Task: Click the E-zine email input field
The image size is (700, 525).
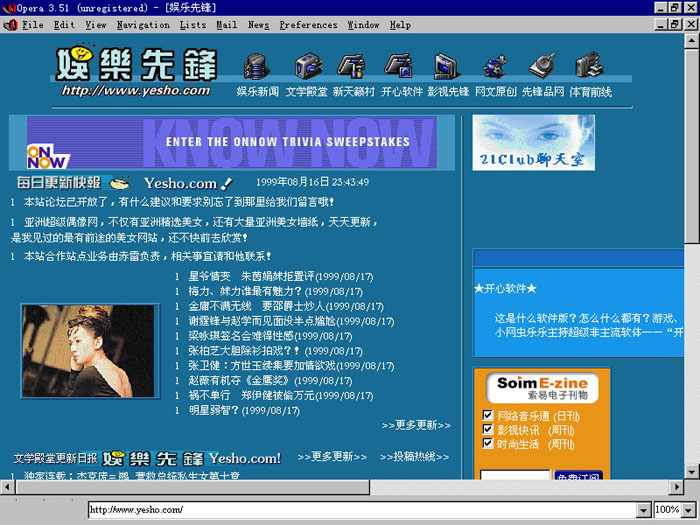Action: pos(515,474)
